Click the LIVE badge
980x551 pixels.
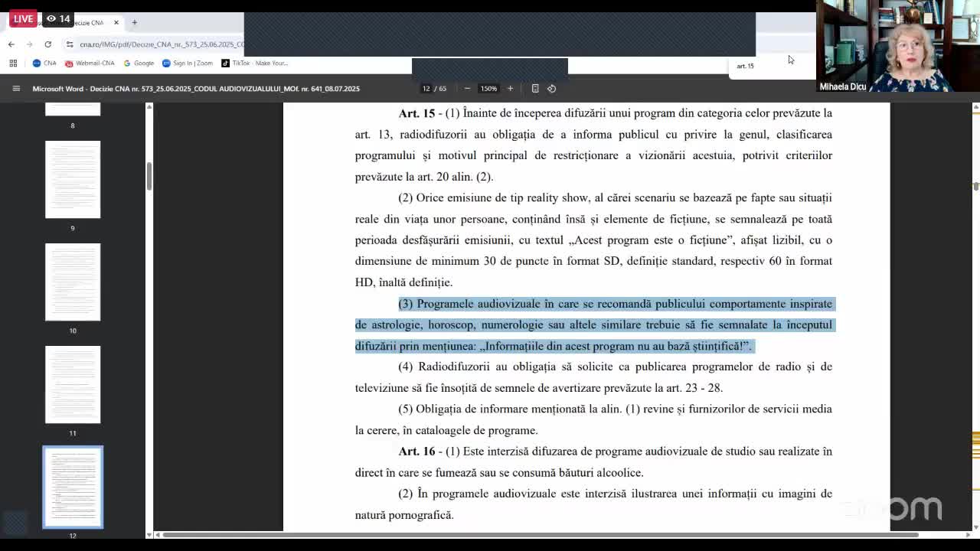click(x=23, y=18)
